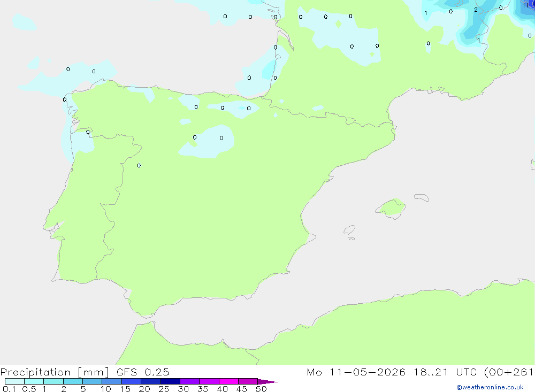535x392 pixels.
Task: Click legend scale label '0.1'
Action: pyautogui.click(x=9, y=389)
